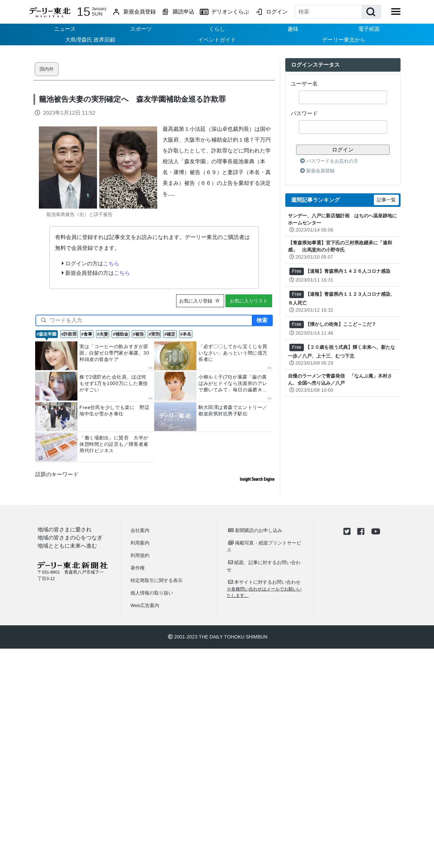Viewport: 434px width, 868px height.
Task: Click the 国内外 category button
Action: click(47, 69)
